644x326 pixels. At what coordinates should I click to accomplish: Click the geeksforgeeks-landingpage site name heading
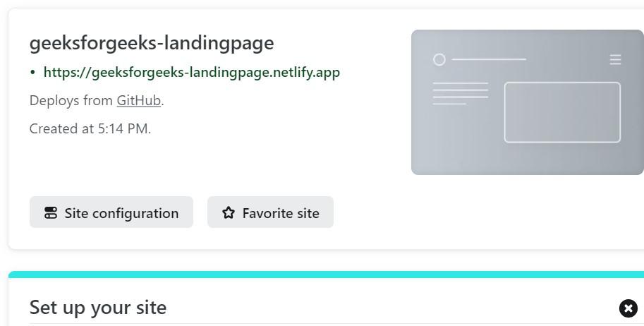point(152,43)
